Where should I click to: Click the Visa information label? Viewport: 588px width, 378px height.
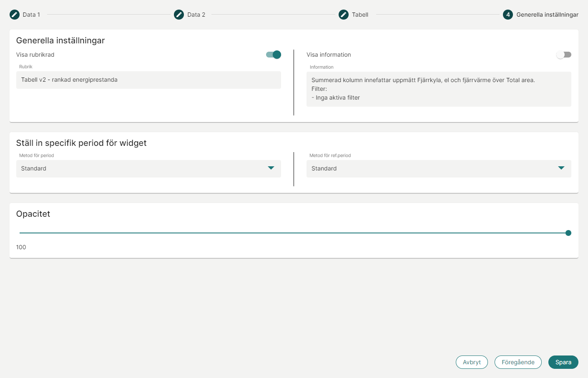pyautogui.click(x=329, y=55)
